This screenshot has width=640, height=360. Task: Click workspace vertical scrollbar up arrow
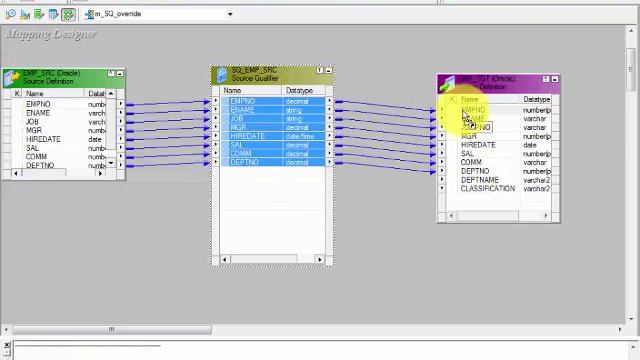[631, 30]
